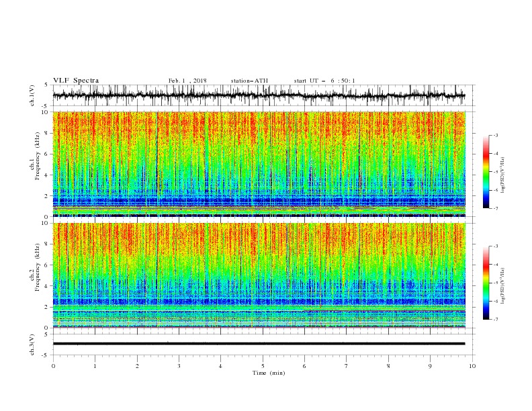Click the "6" kHz tick of ch.1 spectrogram

[48, 154]
